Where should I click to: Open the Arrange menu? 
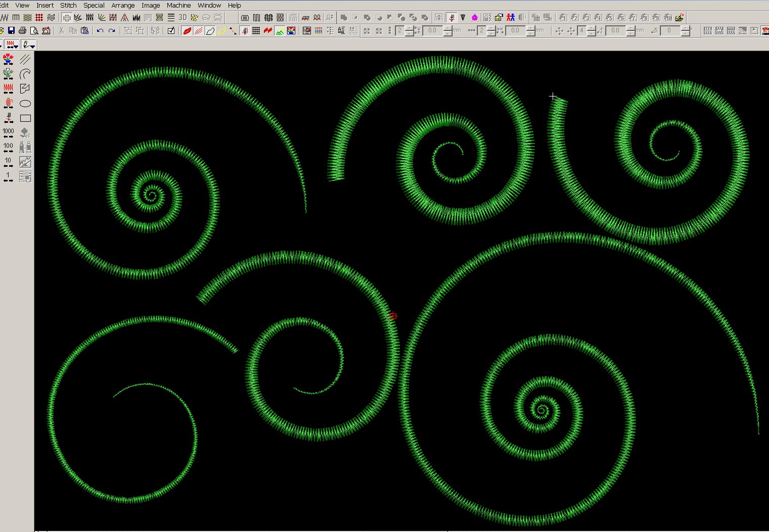point(123,5)
